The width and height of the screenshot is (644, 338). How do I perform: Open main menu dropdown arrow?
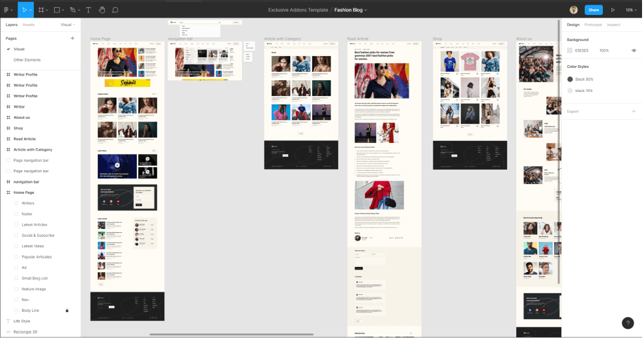pos(12,10)
